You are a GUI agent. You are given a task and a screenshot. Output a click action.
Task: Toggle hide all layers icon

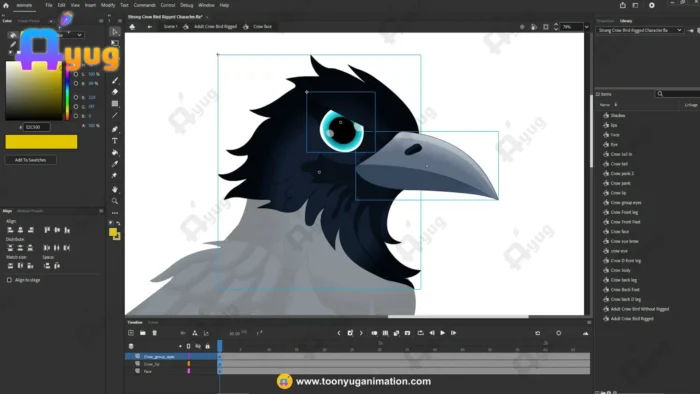pyautogui.click(x=198, y=346)
